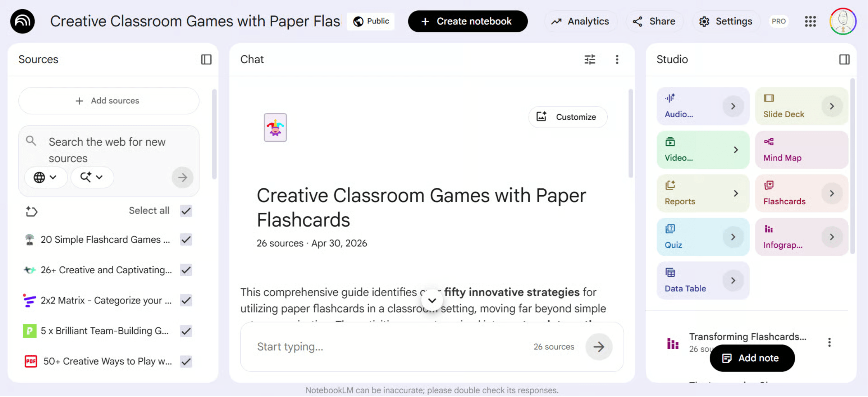Open the Google apps grid
The image size is (868, 397).
point(810,21)
